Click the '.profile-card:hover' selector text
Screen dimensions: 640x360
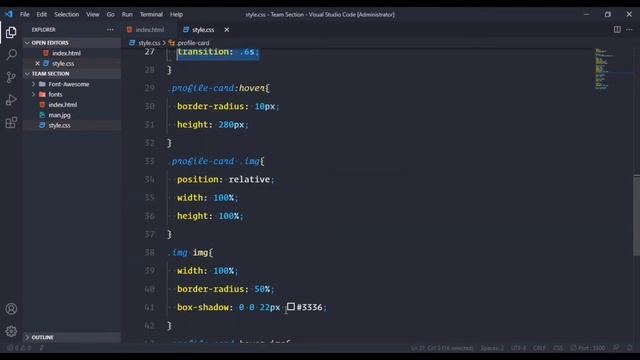click(216, 88)
